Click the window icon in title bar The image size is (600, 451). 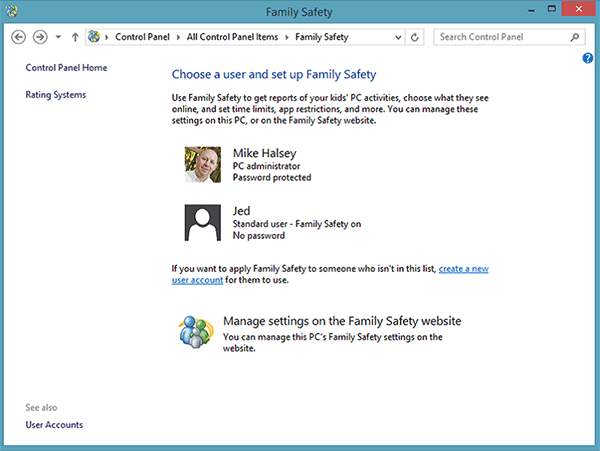12,13
